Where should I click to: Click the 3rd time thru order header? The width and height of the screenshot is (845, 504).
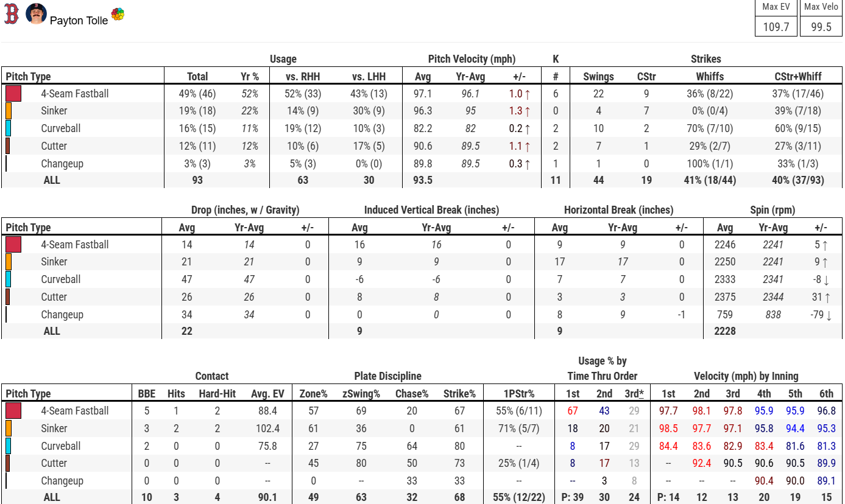pyautogui.click(x=634, y=394)
